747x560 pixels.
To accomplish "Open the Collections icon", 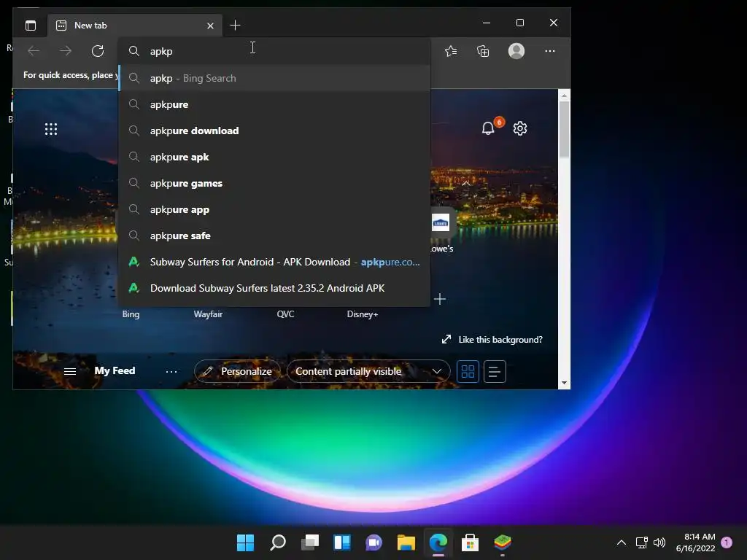I will tap(483, 51).
